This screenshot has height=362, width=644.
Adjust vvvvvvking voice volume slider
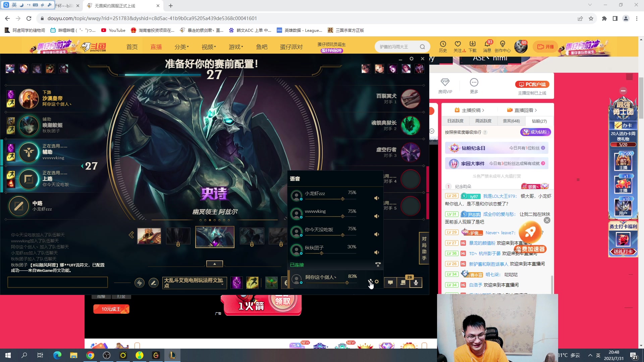pyautogui.click(x=342, y=217)
